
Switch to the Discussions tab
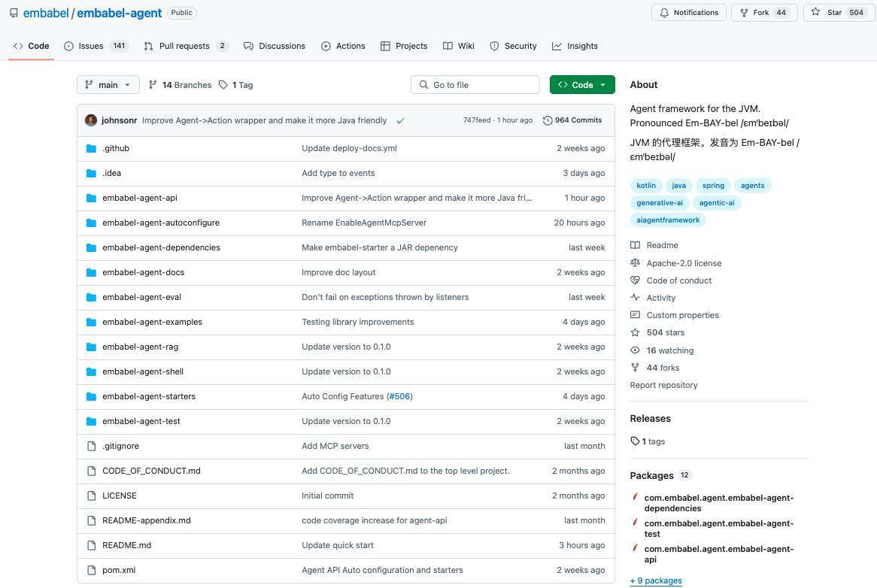pos(275,47)
